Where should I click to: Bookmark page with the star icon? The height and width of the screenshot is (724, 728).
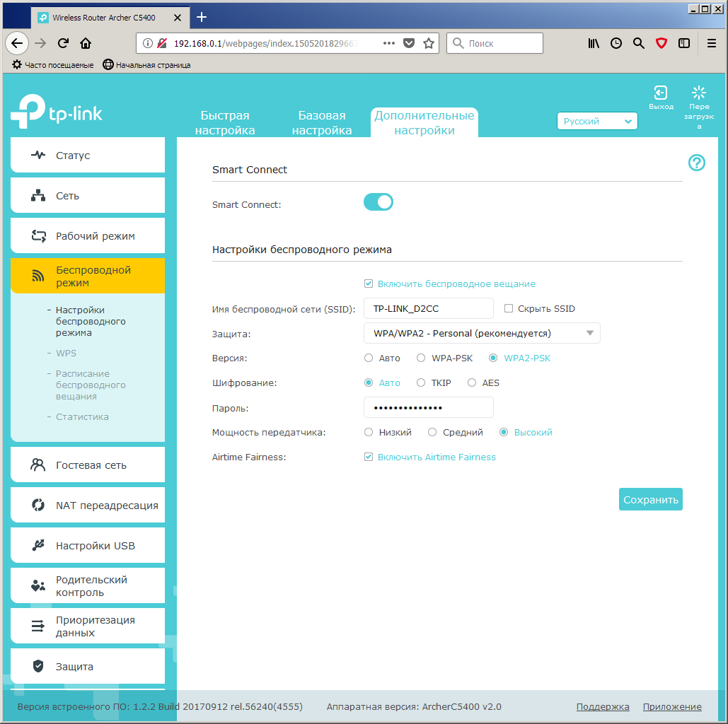coord(428,43)
